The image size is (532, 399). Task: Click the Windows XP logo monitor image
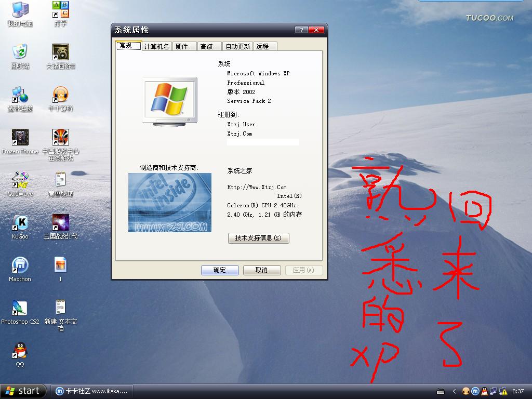pos(170,102)
